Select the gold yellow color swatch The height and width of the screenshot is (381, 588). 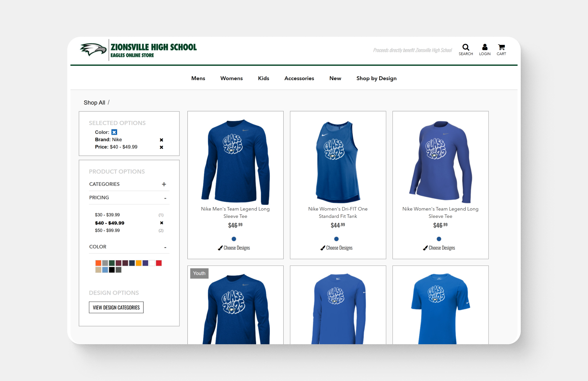point(139,263)
